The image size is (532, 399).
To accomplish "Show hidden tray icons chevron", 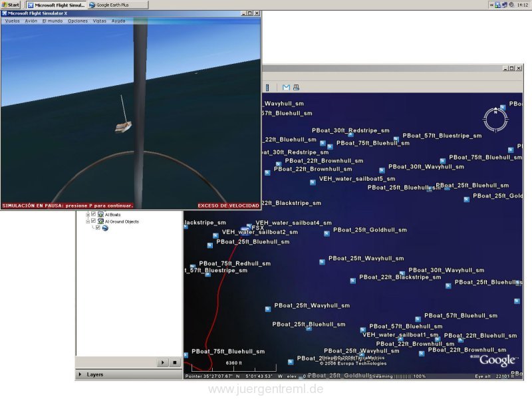I will tap(491, 5).
